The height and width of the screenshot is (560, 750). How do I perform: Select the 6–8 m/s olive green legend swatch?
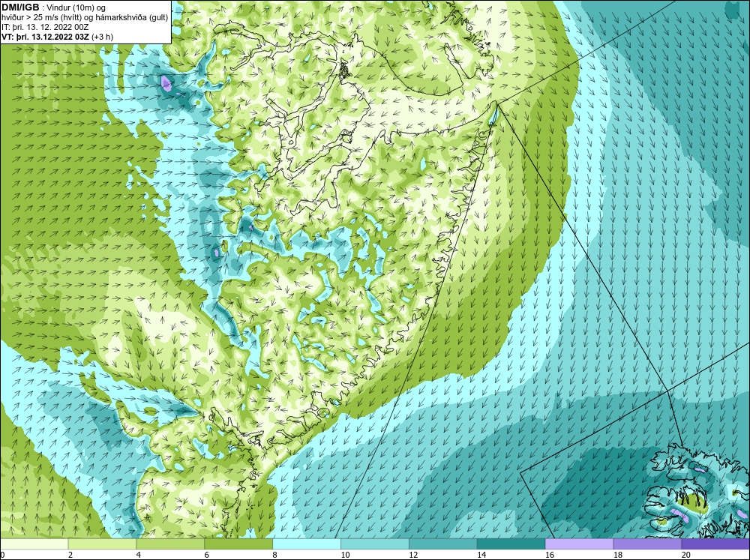238,544
